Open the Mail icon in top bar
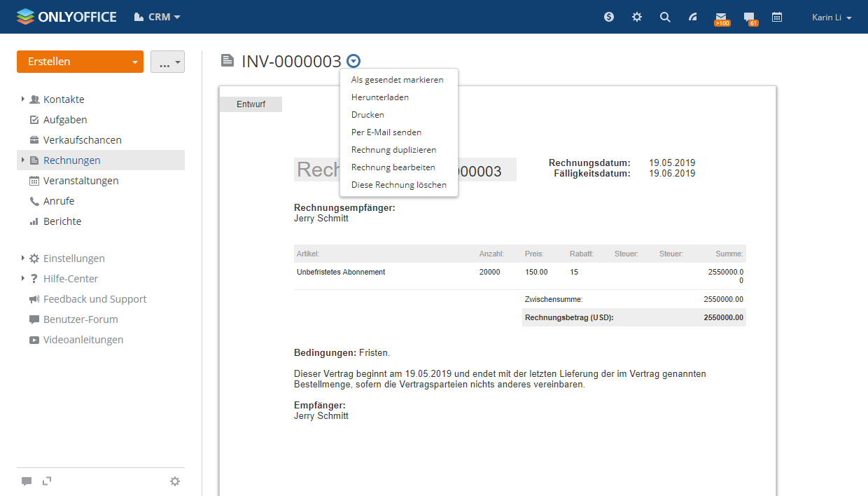This screenshot has width=868, height=496. pyautogui.click(x=720, y=17)
